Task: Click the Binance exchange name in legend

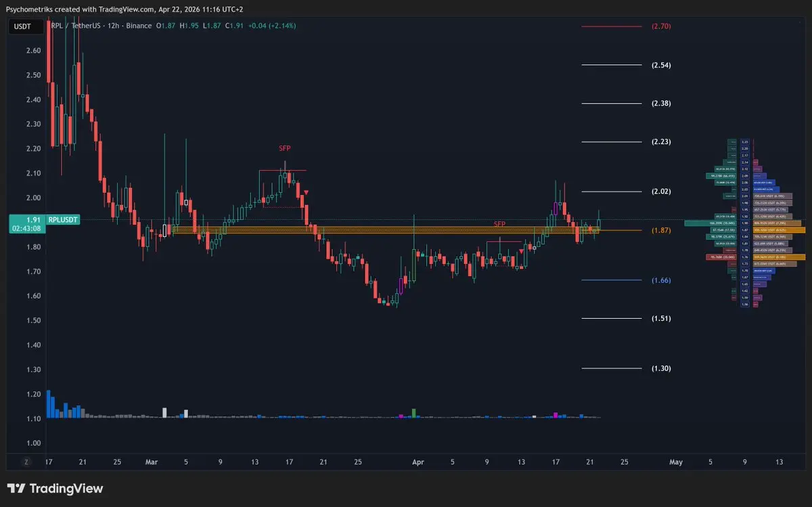Action: [x=140, y=26]
